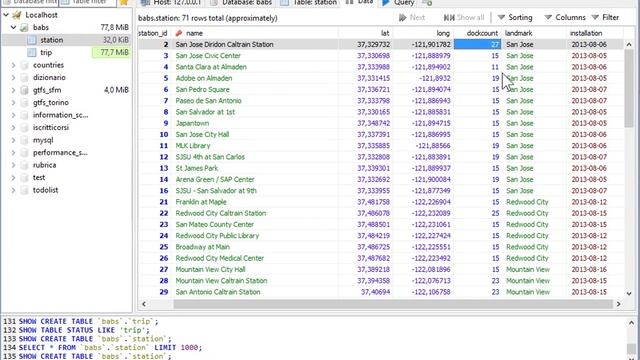Switch to the Table: station tab
Screen dimensions: 640x360
pos(309,2)
